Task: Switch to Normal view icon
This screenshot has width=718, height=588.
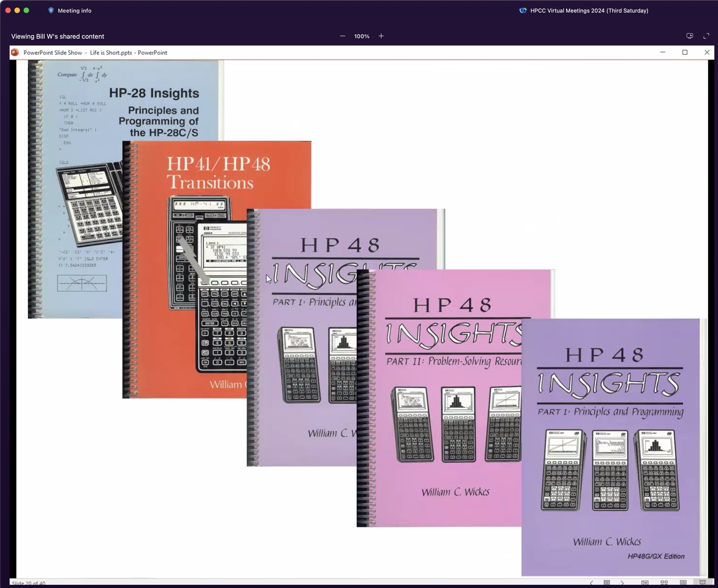Action: [x=645, y=583]
